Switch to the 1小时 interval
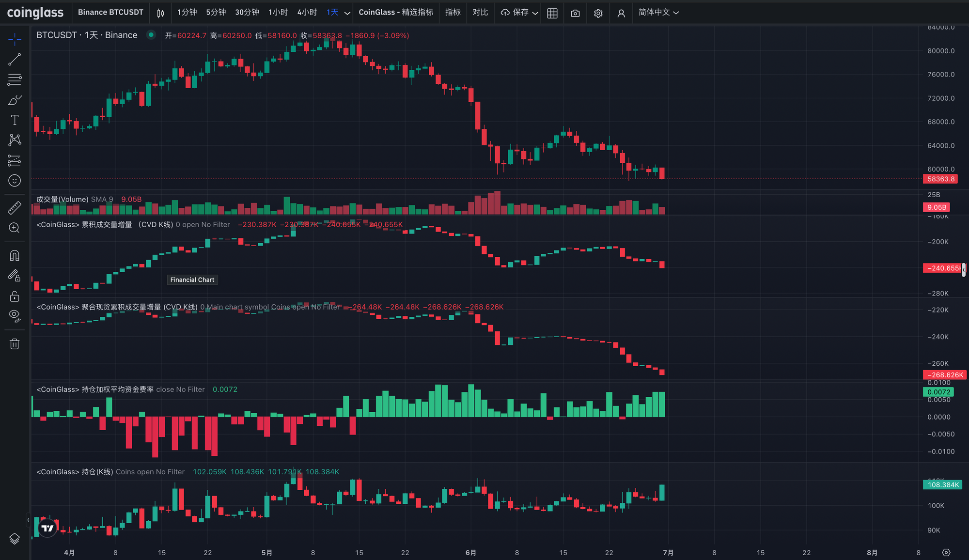 point(278,13)
